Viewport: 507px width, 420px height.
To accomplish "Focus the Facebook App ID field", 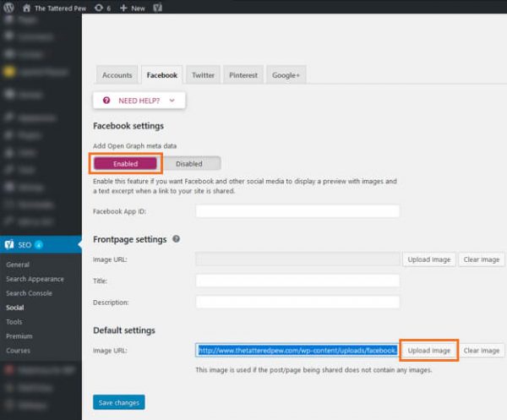I will tap(297, 211).
